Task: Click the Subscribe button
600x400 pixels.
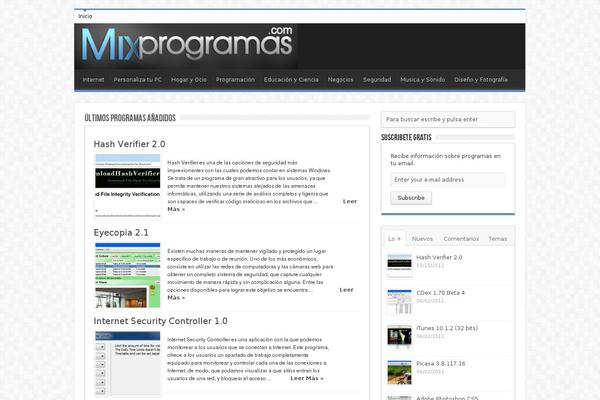Action: tap(411, 198)
